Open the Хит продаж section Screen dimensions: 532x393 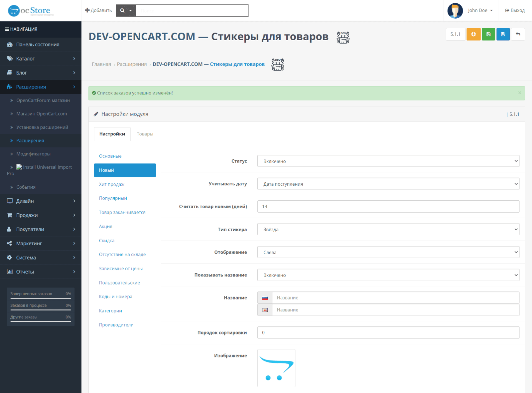[125, 184]
